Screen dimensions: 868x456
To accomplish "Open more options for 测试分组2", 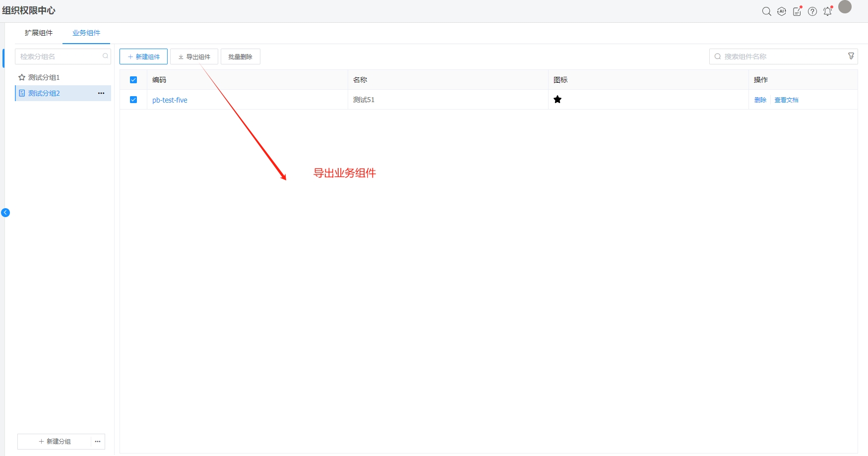I will pyautogui.click(x=101, y=93).
